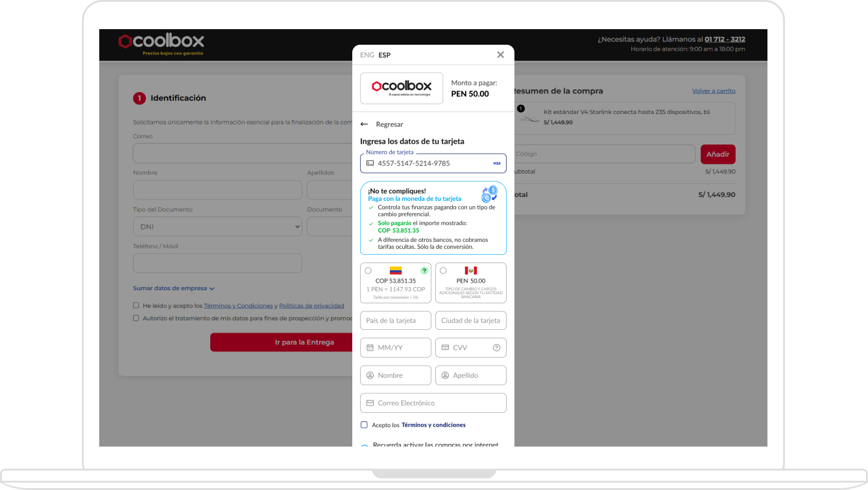Click the envelope icon in Correo Electrónico field
The height and width of the screenshot is (490, 868).
click(370, 402)
